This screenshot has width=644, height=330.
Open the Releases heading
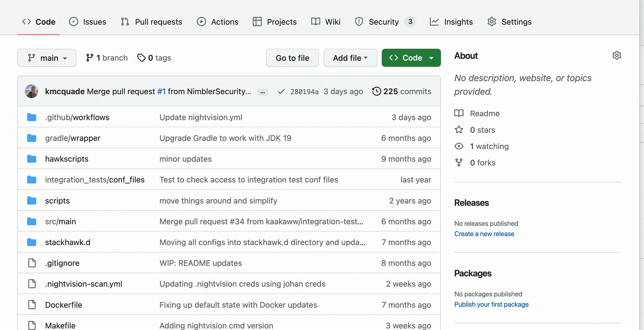pyautogui.click(x=471, y=203)
